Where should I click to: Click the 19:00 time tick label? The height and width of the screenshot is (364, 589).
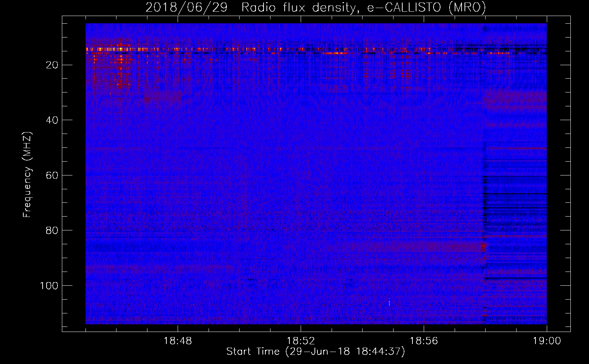click(x=547, y=341)
